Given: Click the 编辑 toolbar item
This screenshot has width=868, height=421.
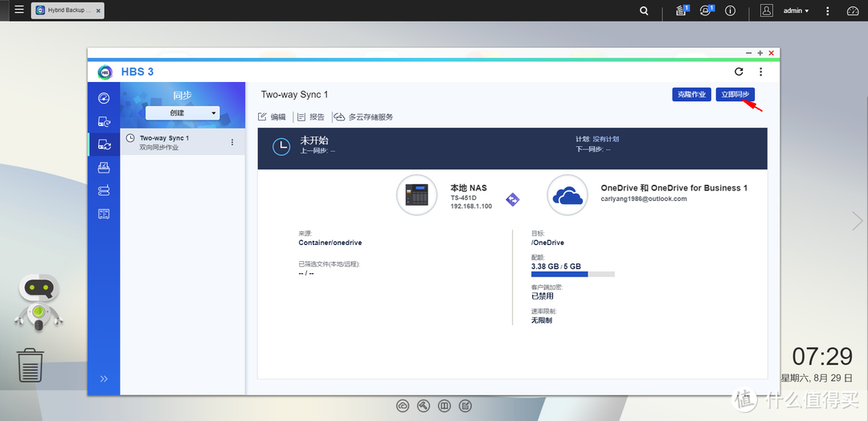Looking at the screenshot, I should pyautogui.click(x=272, y=116).
